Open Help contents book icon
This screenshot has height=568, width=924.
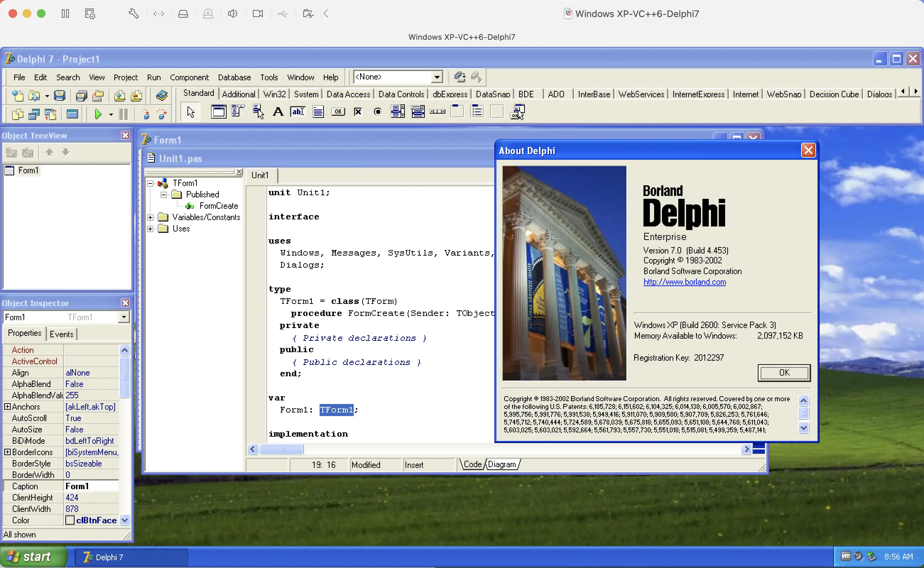[162, 96]
